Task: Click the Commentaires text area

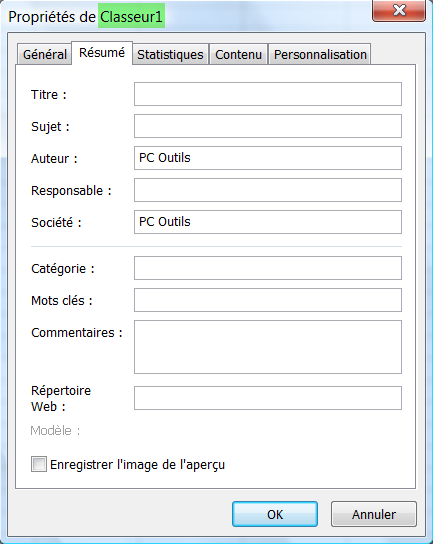Action: (x=268, y=347)
